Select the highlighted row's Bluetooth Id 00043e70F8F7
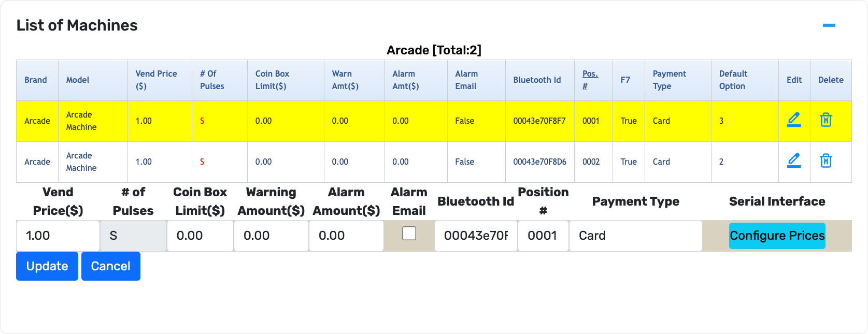The height and width of the screenshot is (334, 868). [x=539, y=121]
